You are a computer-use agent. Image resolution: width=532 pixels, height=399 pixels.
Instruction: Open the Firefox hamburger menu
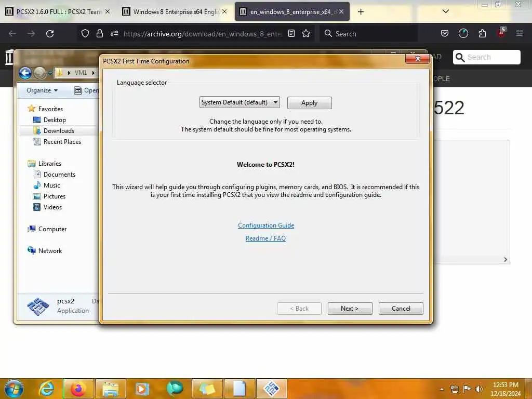pyautogui.click(x=520, y=34)
